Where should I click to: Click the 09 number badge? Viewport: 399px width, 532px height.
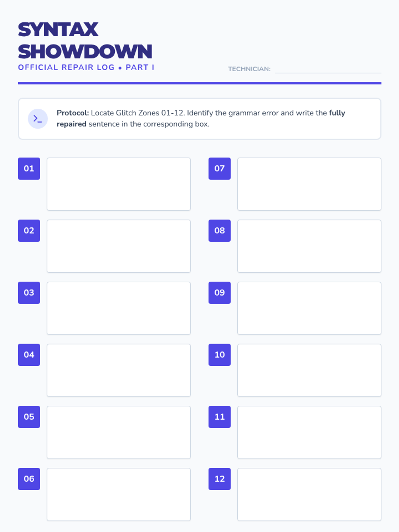[x=219, y=293]
